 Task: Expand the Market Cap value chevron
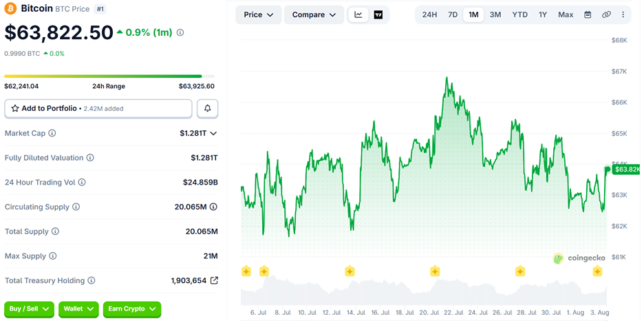[213, 133]
